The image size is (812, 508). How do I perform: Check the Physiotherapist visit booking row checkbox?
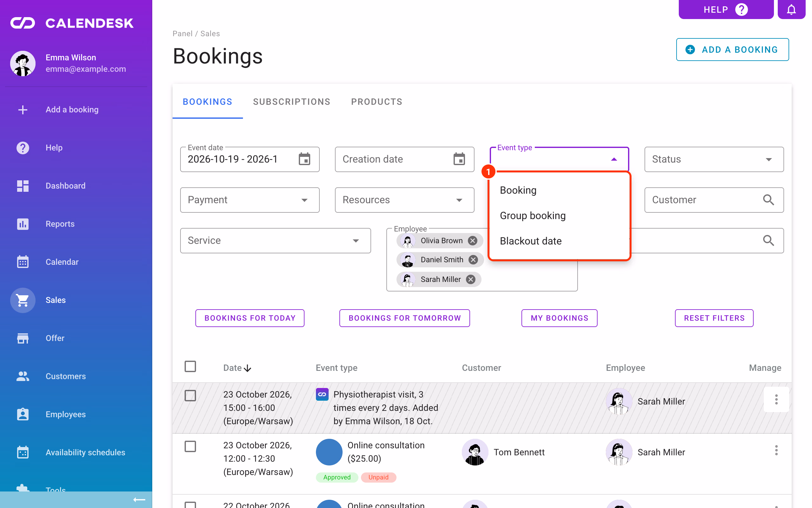(190, 396)
